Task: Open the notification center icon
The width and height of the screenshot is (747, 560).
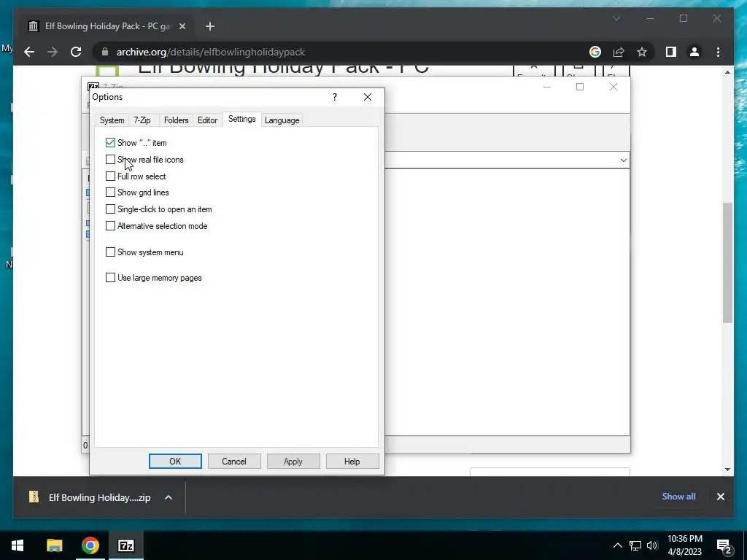Action: tap(724, 545)
